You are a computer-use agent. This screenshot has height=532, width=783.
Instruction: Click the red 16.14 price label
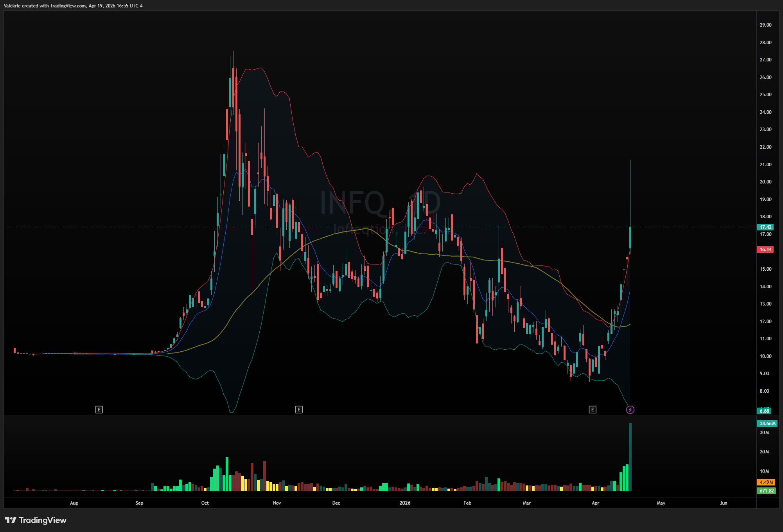765,250
